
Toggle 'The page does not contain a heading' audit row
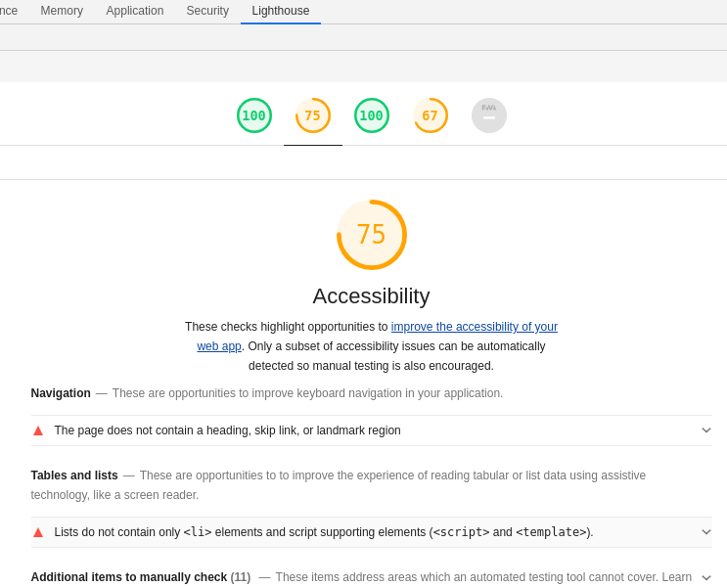(x=227, y=430)
